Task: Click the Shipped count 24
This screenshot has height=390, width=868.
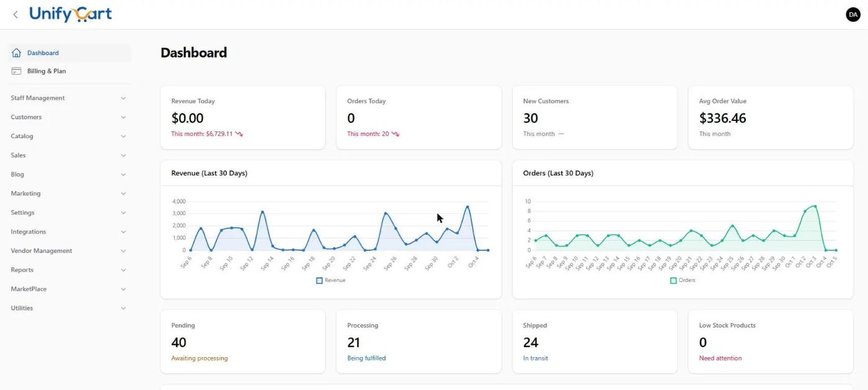Action: tap(531, 342)
